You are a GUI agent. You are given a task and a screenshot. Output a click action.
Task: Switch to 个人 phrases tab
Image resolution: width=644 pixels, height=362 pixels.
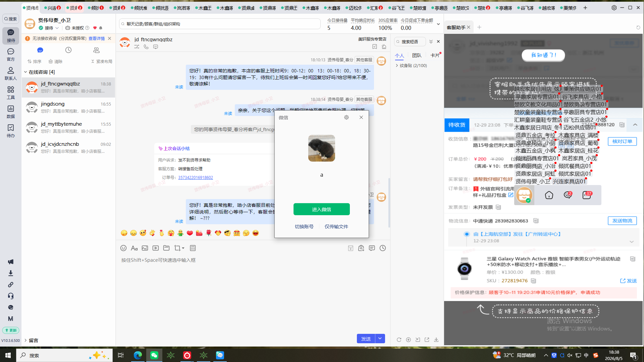coord(399,56)
